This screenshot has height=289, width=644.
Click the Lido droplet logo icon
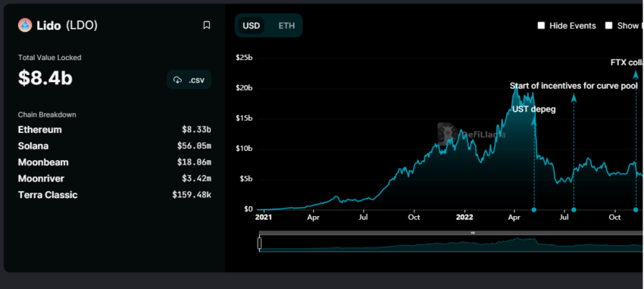tap(25, 26)
